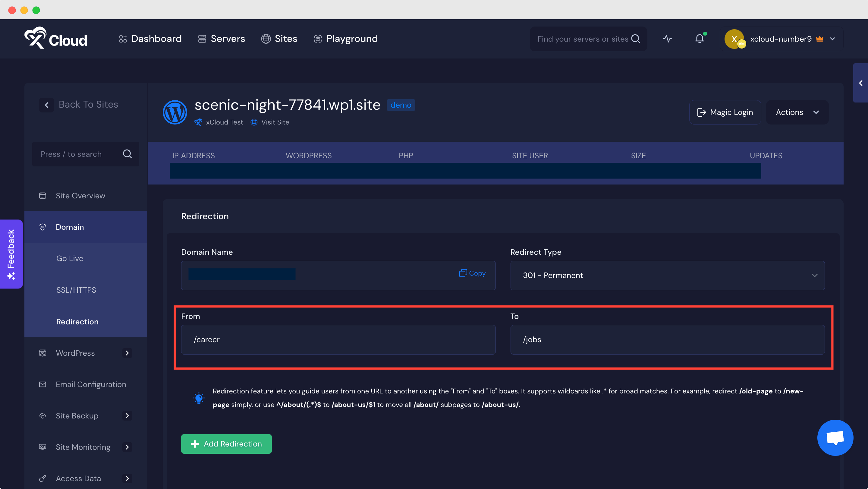868x489 pixels.
Task: Click the WordPress logo beside site name
Action: (175, 112)
